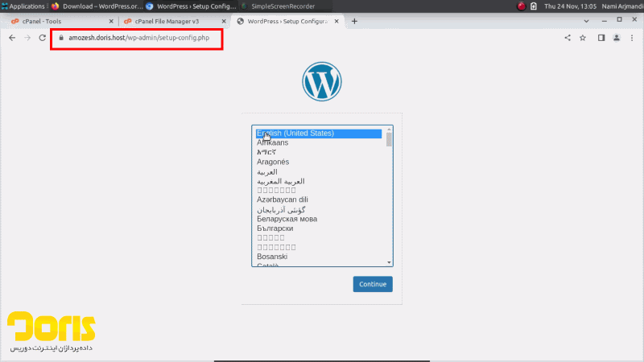Click the Continue button

click(373, 284)
